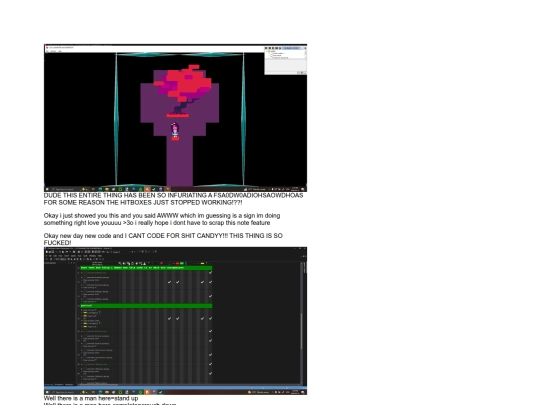The width and height of the screenshot is (540, 405).
Task: Click the red object icon in the event editor header
Action: point(177,263)
